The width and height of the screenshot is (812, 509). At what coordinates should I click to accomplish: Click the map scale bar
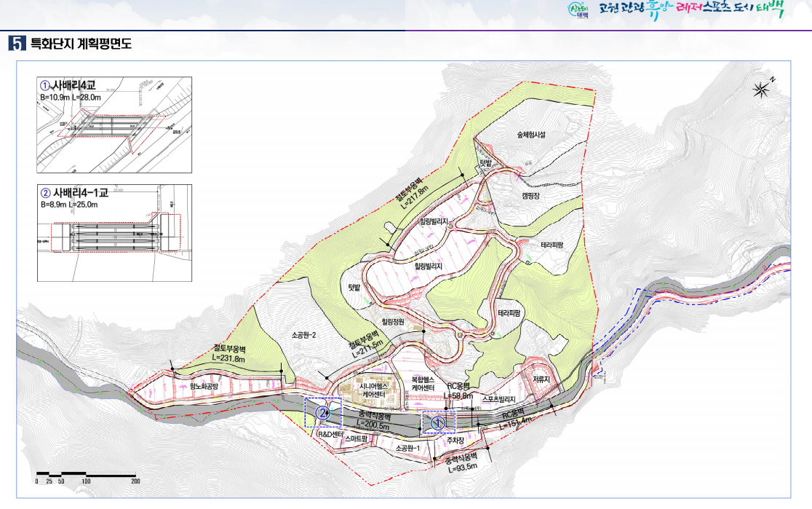point(86,475)
